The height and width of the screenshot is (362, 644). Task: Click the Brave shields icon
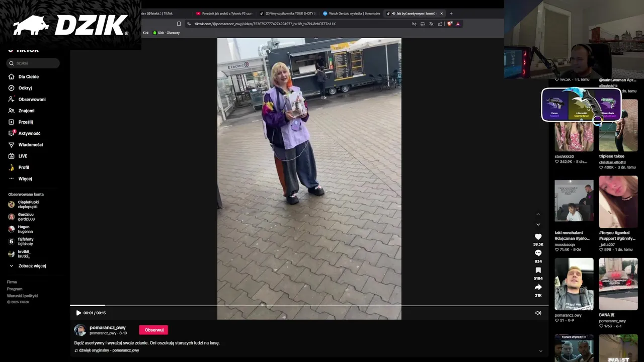[x=449, y=24]
